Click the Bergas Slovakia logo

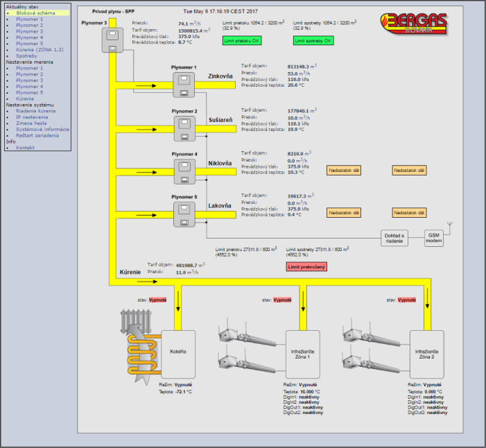pos(412,26)
